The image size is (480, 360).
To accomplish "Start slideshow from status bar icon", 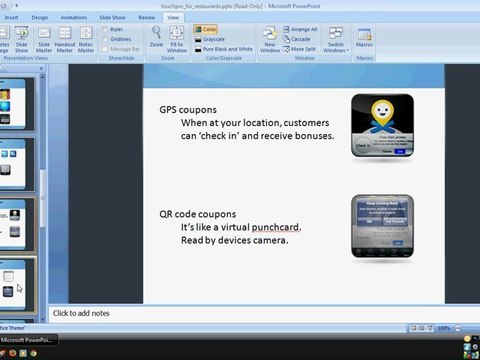I will (430, 328).
